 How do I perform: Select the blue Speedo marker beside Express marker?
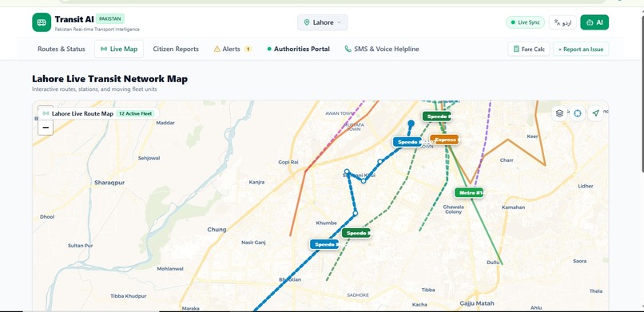pos(407,142)
